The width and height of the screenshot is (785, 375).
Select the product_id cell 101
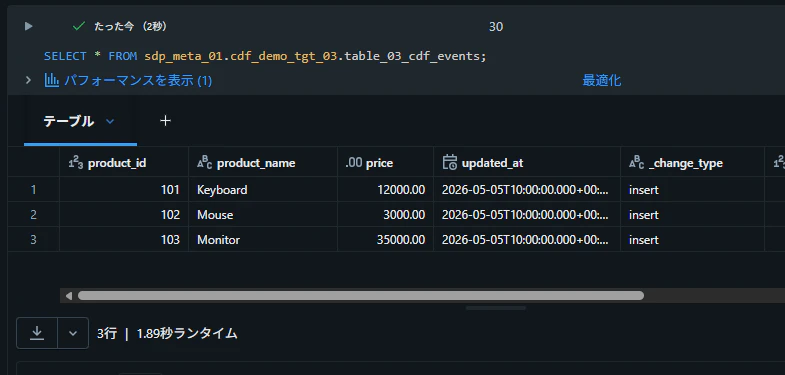click(x=124, y=189)
